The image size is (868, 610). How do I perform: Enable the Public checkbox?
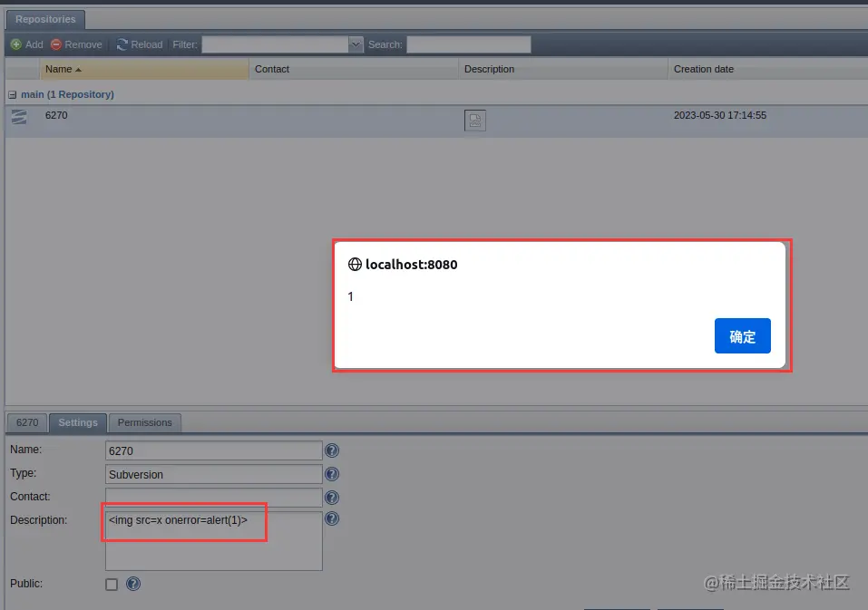(x=111, y=585)
